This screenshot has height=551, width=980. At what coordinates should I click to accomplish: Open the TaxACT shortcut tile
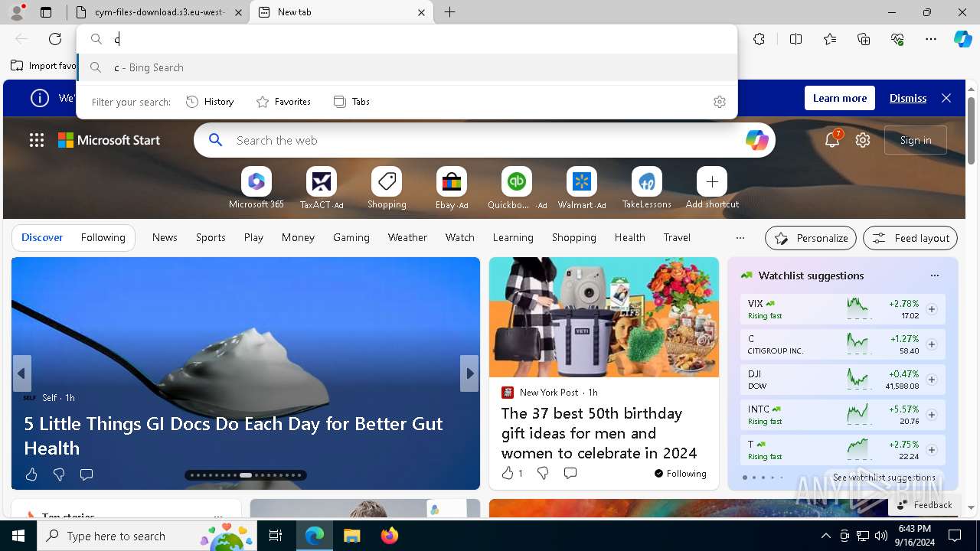click(x=322, y=188)
